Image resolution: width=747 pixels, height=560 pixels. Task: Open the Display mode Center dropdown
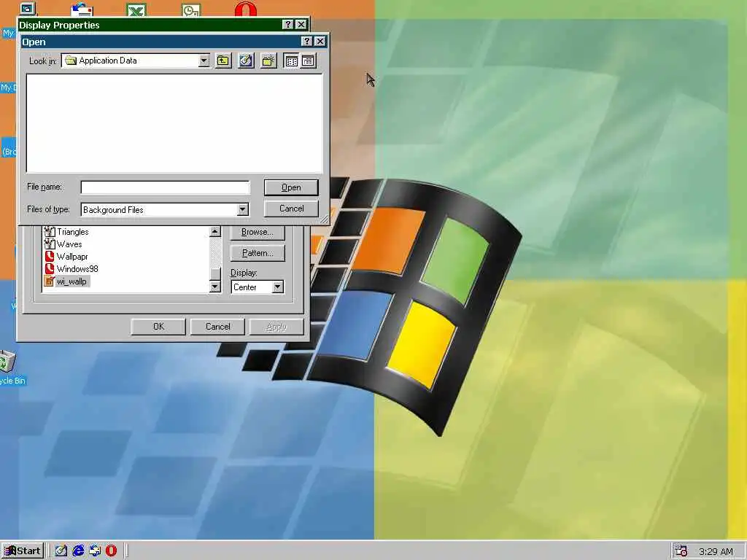coord(277,287)
